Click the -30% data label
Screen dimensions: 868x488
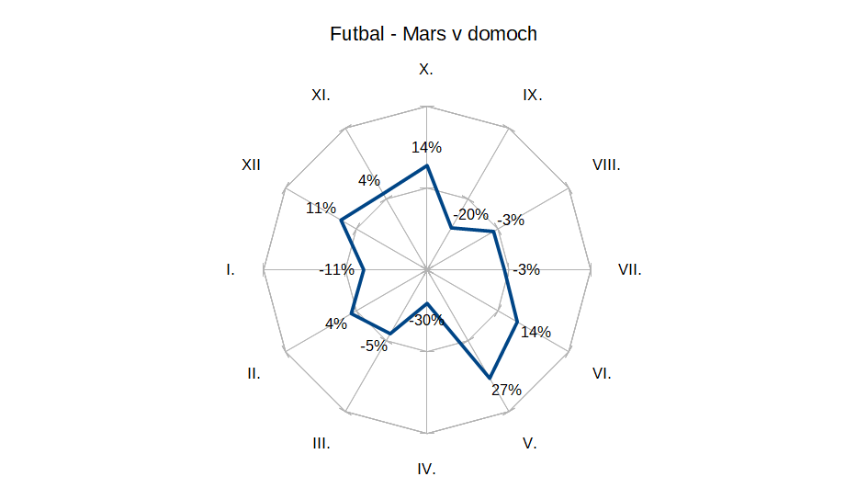pos(426,320)
